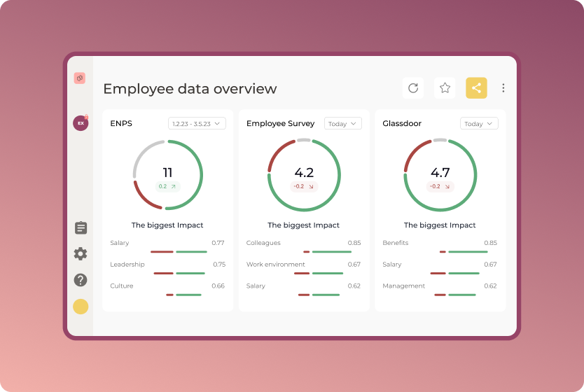This screenshot has width=584, height=392.
Task: Click the app logo in sidebar
Action: pos(80,78)
